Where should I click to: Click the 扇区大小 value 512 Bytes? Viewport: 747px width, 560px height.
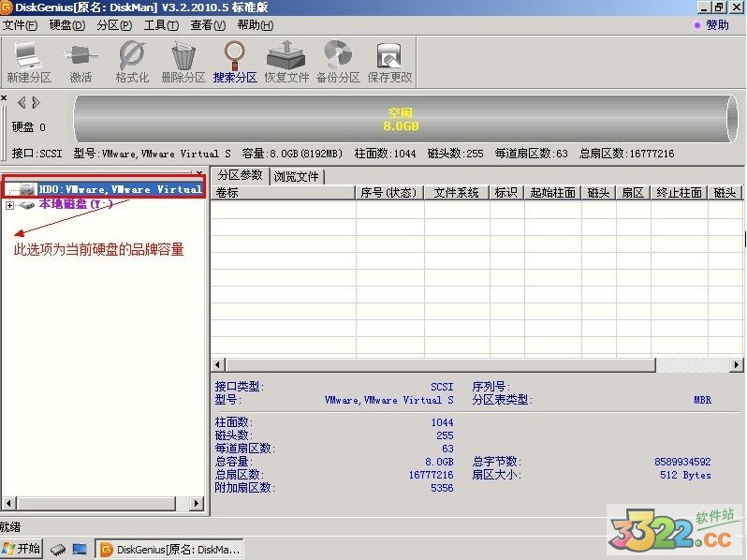[x=685, y=475]
